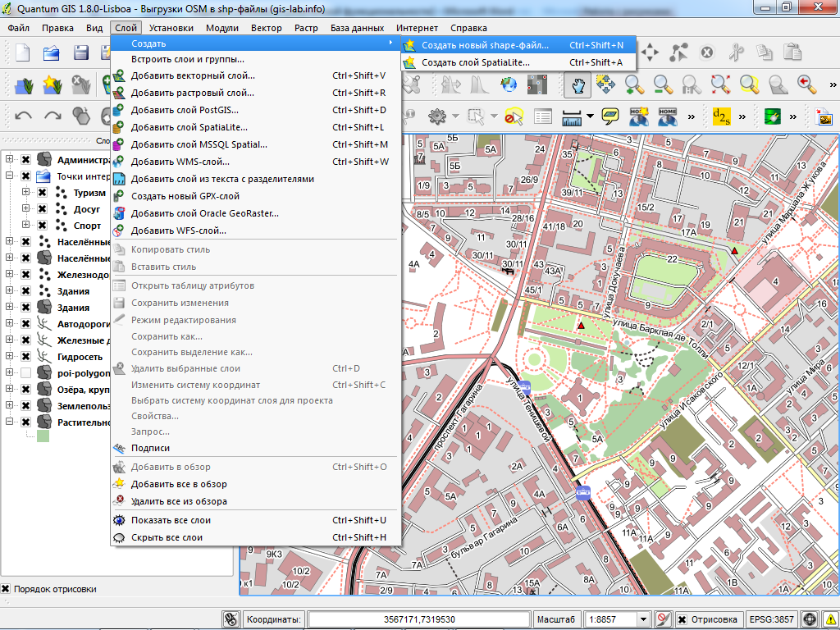840x630 pixels.
Task: Select the Zoom Out magnifier tool
Action: tap(663, 84)
